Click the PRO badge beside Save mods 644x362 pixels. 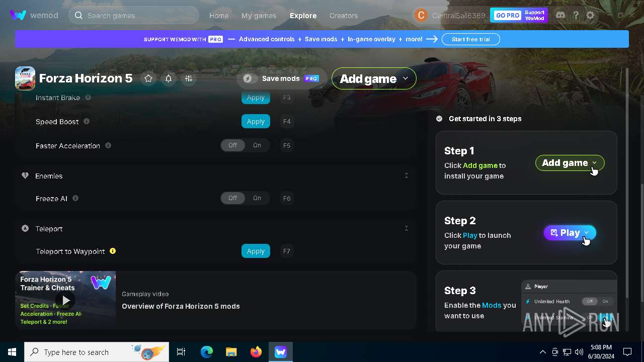tap(311, 78)
